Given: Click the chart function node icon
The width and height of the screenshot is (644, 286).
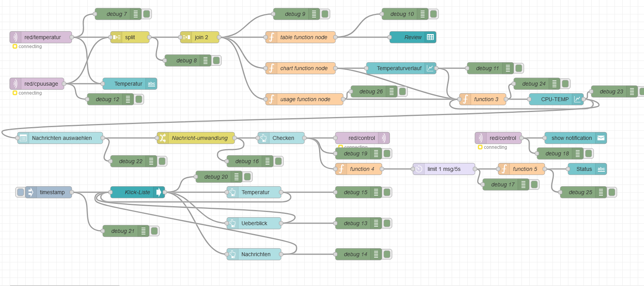Looking at the screenshot, I should (271, 68).
